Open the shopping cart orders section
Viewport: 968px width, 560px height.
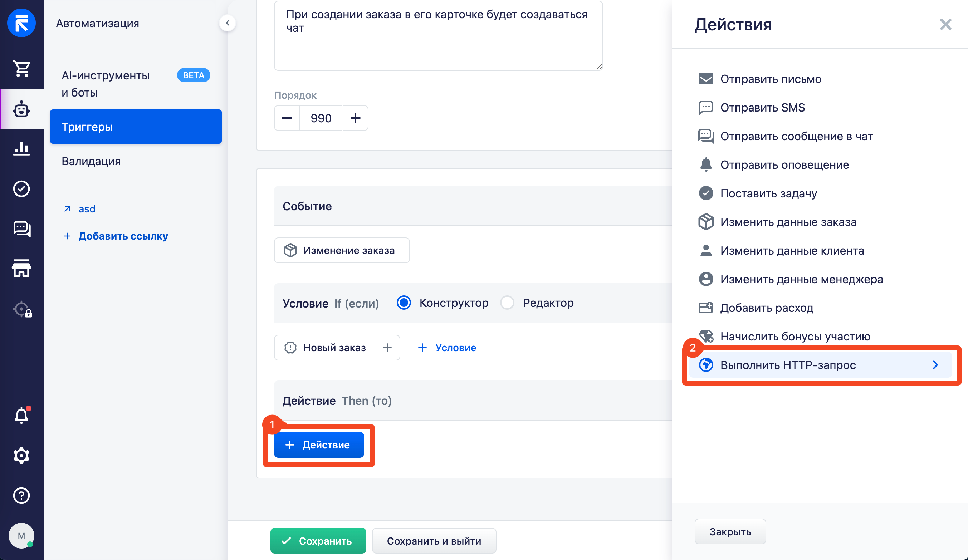point(22,69)
